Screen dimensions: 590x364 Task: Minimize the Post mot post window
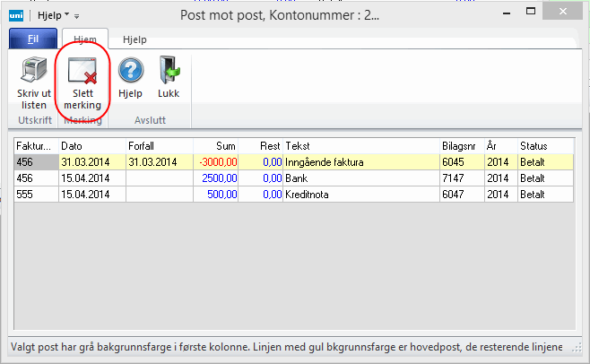click(505, 13)
